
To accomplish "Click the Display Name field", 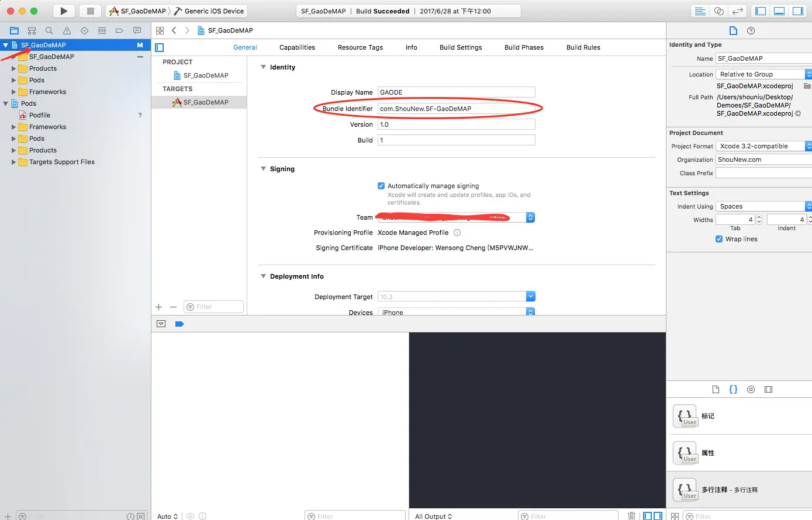I will click(456, 92).
